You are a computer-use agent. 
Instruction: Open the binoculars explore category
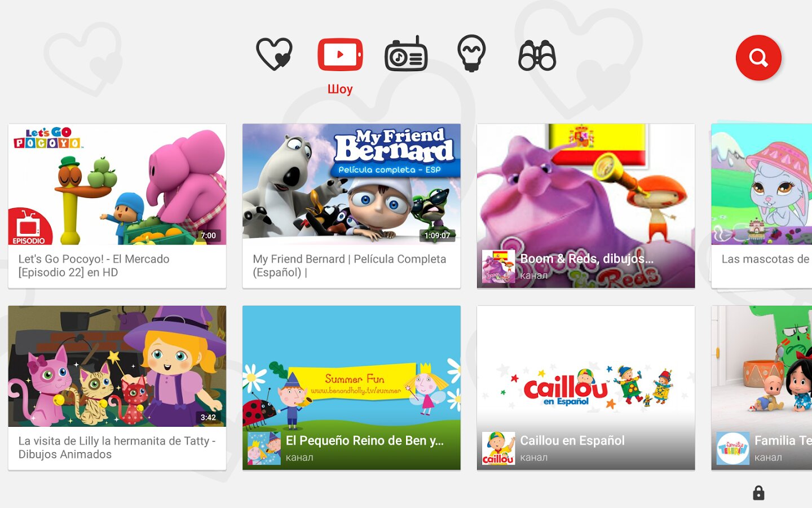pyautogui.click(x=537, y=55)
